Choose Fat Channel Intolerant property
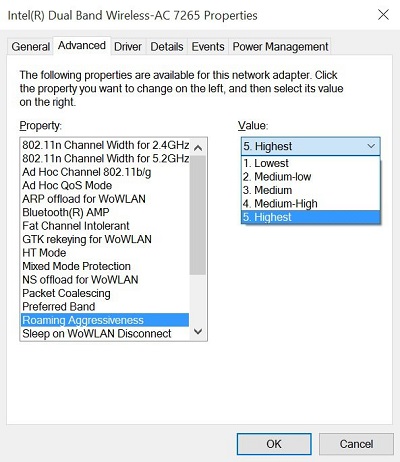 [105, 226]
